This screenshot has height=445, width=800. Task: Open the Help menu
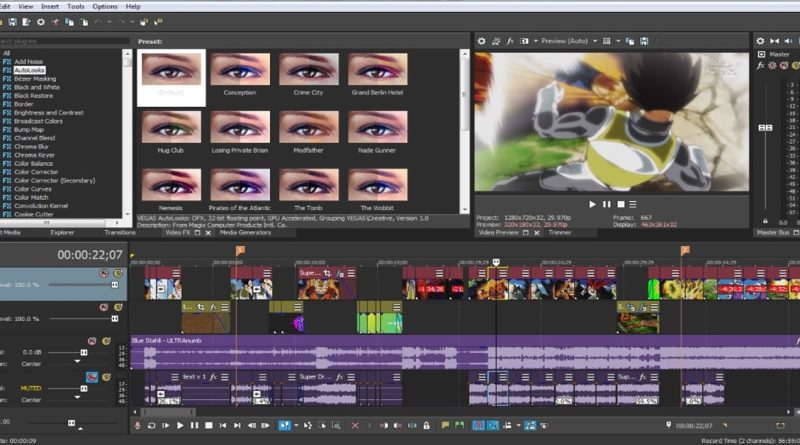133,7
